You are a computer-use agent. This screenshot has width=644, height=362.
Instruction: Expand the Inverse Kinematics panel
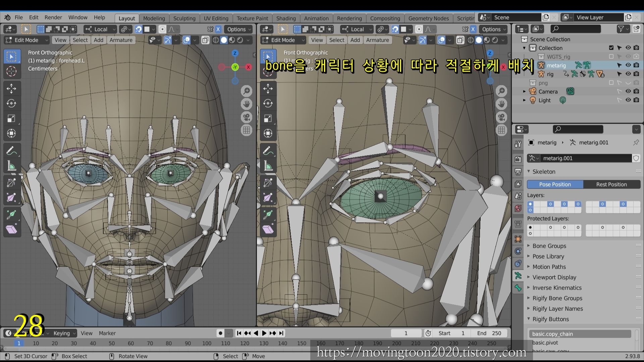click(557, 288)
